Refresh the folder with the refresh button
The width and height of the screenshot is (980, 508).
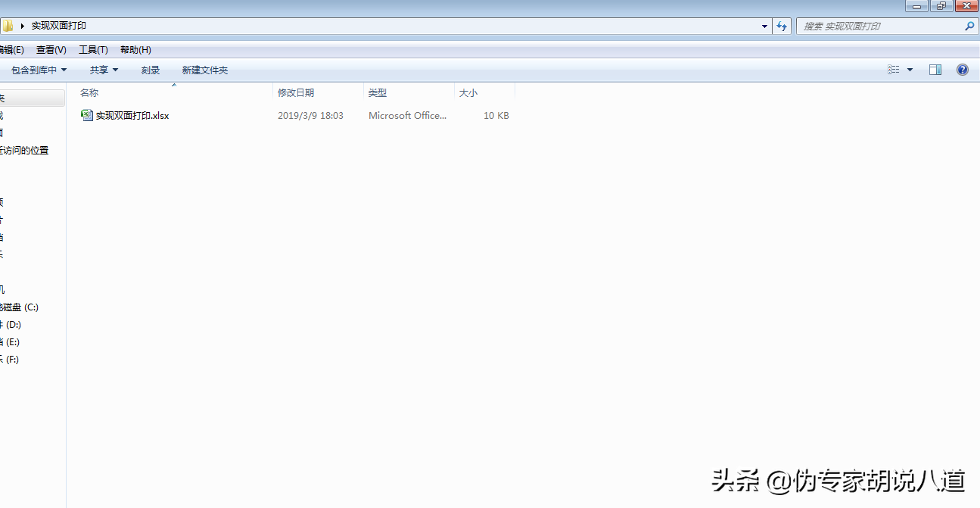click(782, 26)
